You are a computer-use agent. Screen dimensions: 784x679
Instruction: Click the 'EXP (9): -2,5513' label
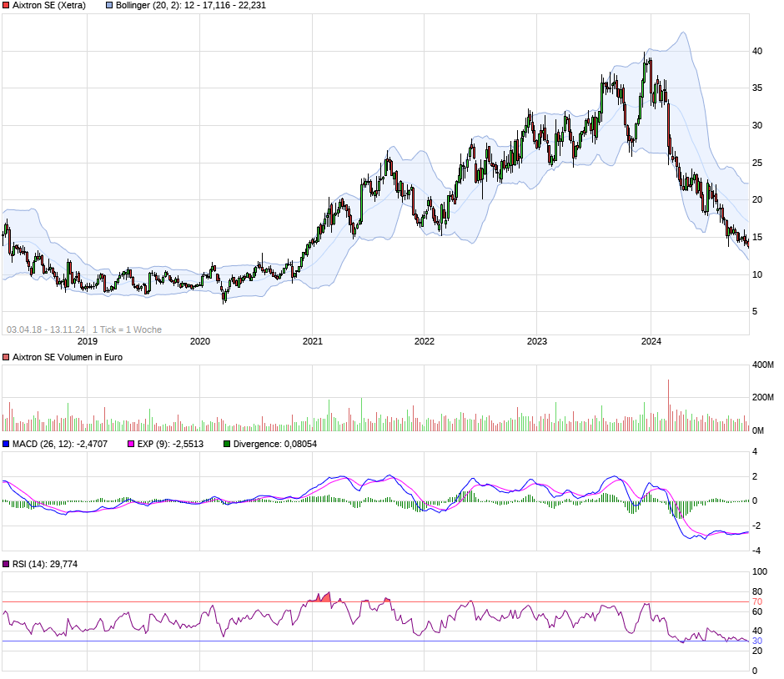(170, 444)
